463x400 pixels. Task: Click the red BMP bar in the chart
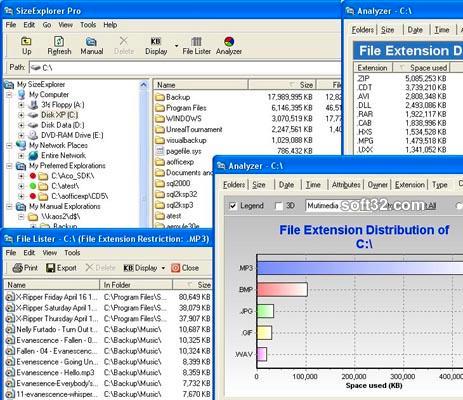[x=282, y=290]
